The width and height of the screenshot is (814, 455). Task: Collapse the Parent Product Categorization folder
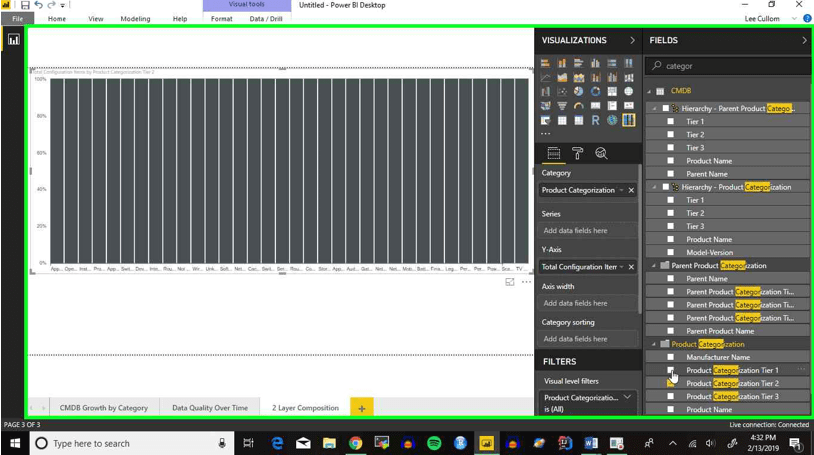click(654, 265)
